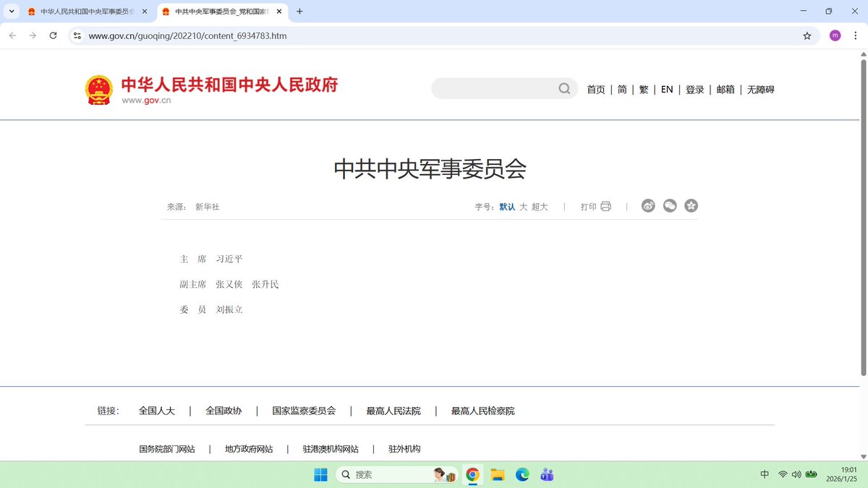Click the name 张升民
The width and height of the screenshot is (868, 488).
click(x=265, y=284)
